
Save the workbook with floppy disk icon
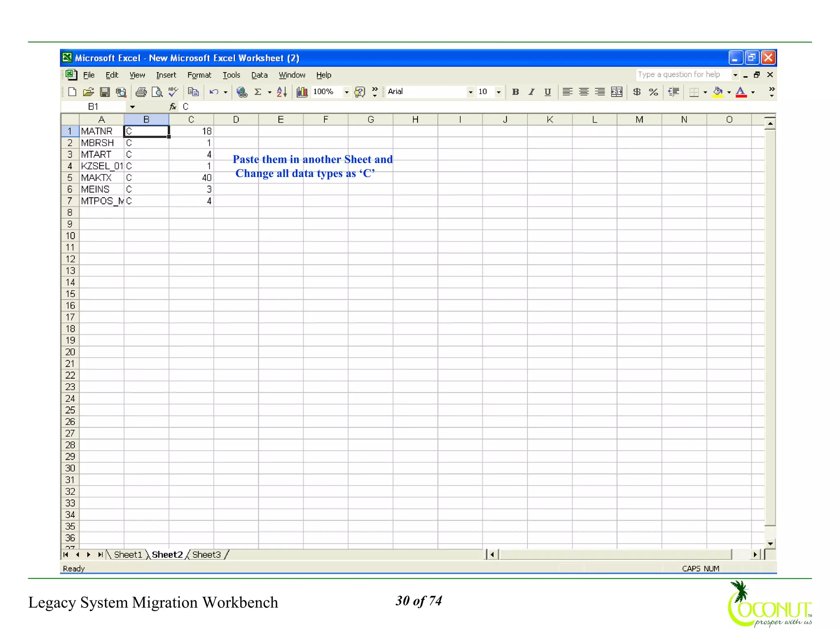105,92
